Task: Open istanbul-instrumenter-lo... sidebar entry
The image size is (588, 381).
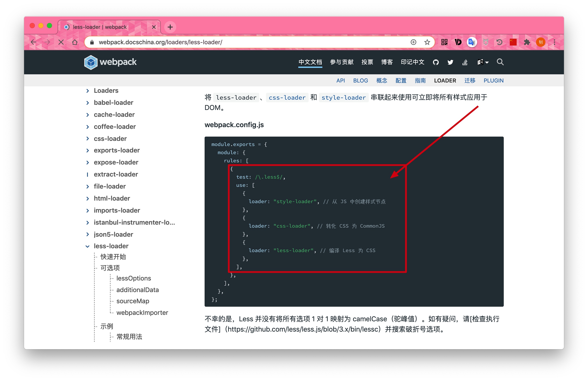Action: pos(134,223)
